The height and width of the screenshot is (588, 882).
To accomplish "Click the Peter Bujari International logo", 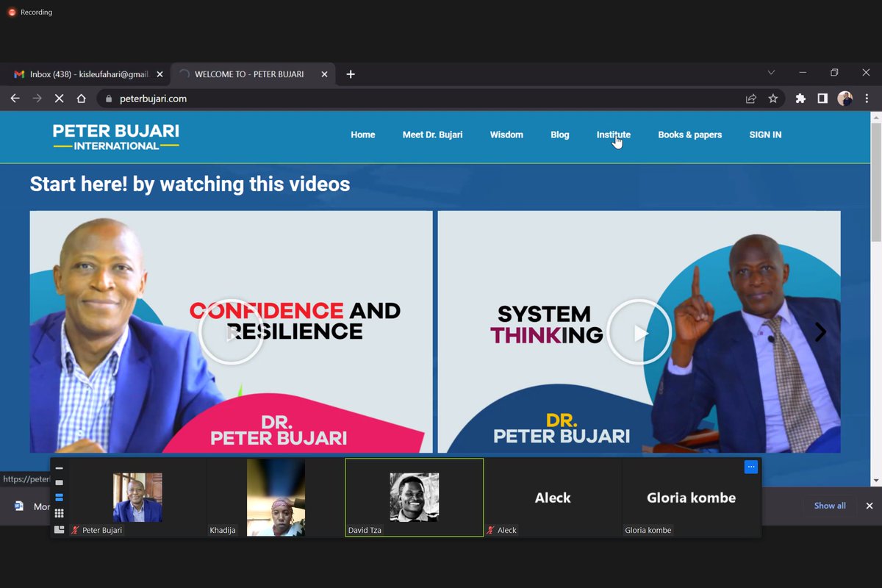I will pos(116,137).
